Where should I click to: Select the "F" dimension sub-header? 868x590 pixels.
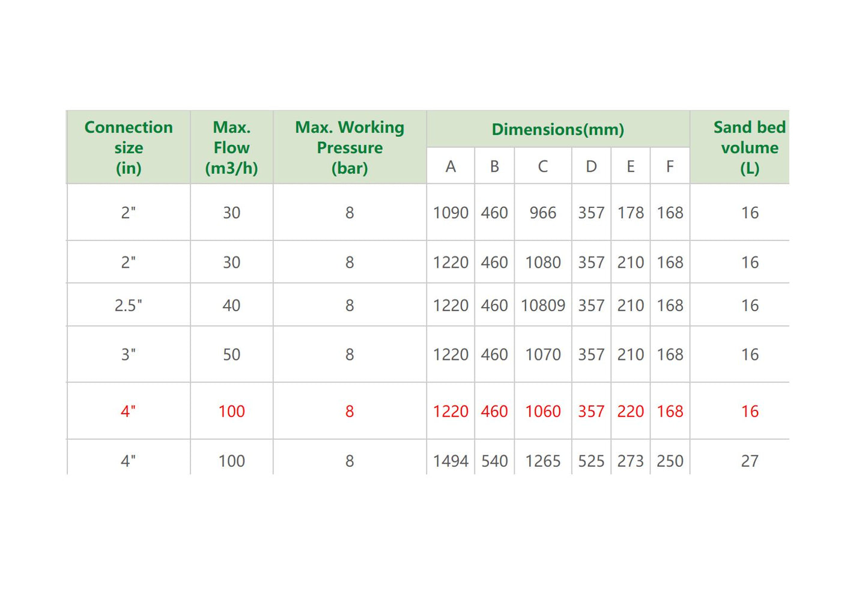coord(670,166)
